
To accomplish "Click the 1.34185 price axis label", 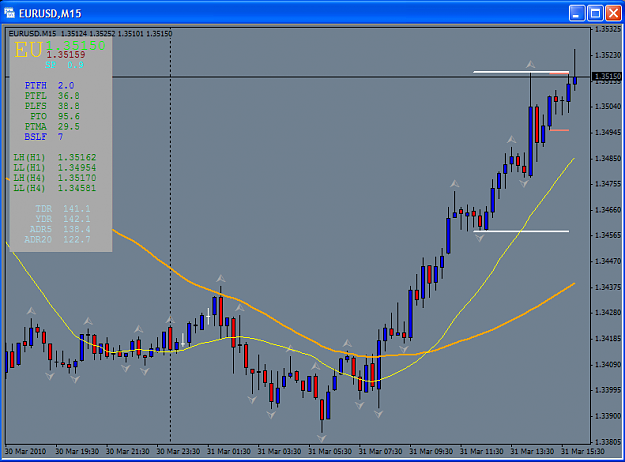I will coord(608,338).
